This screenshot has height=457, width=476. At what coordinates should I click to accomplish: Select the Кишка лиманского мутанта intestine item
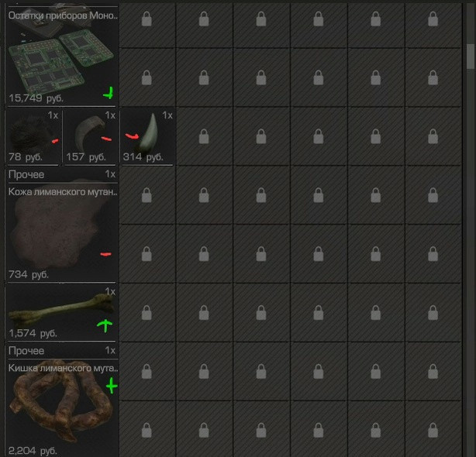[61, 400]
